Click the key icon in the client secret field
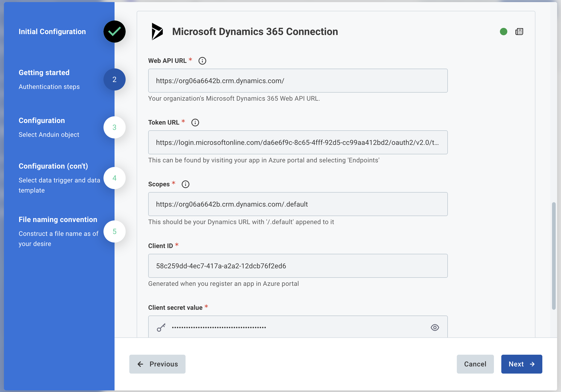This screenshot has height=392, width=561. pyautogui.click(x=161, y=328)
